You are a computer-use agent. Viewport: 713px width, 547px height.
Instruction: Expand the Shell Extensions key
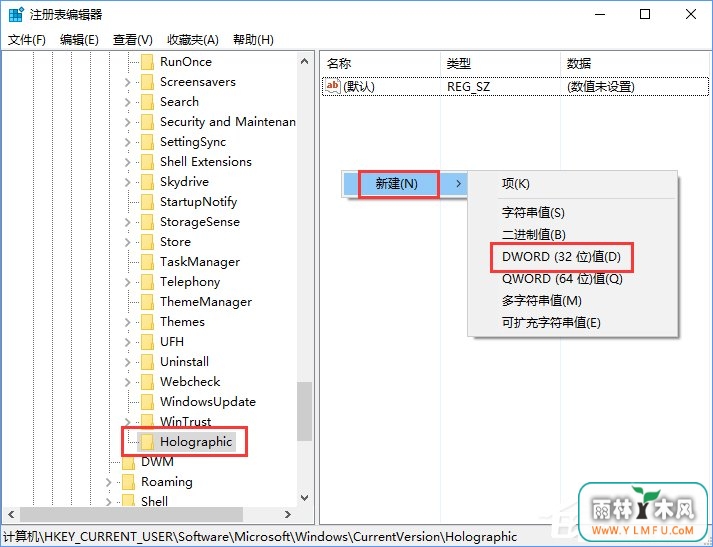pos(127,162)
